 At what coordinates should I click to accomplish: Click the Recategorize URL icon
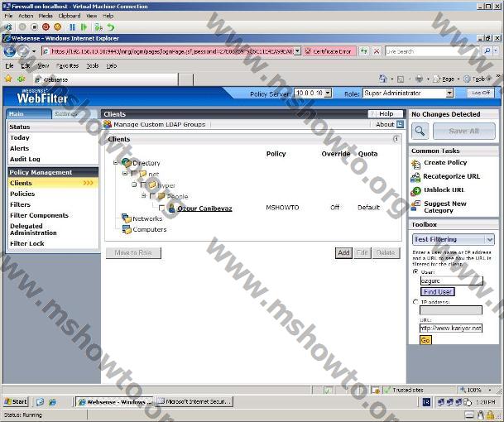coord(415,177)
